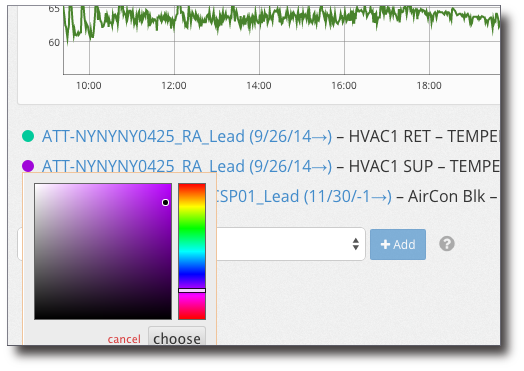Select the red hue at strip top
Image resolution: width=524 pixels, height=371 pixels.
point(192,186)
